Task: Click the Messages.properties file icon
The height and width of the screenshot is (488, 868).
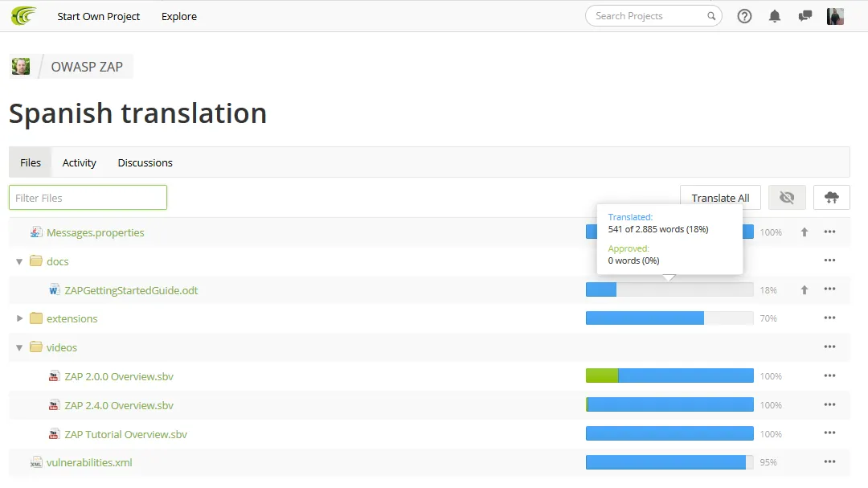Action: click(x=36, y=232)
